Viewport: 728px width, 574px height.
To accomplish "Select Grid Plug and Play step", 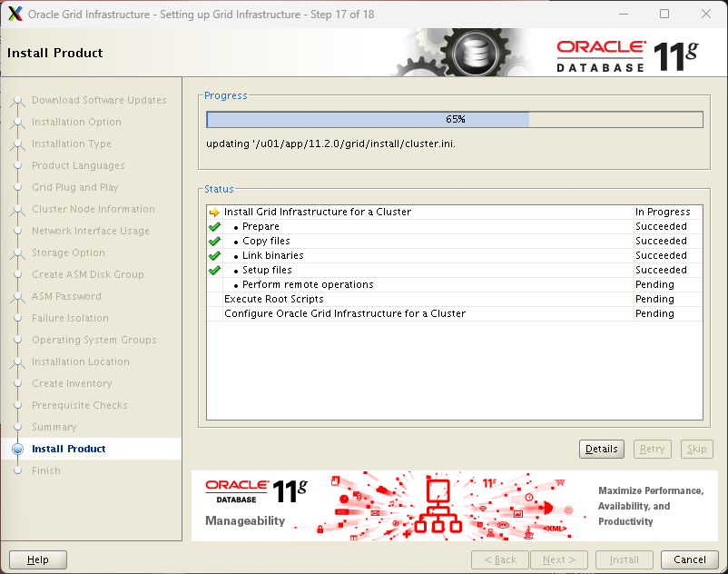I will (74, 187).
